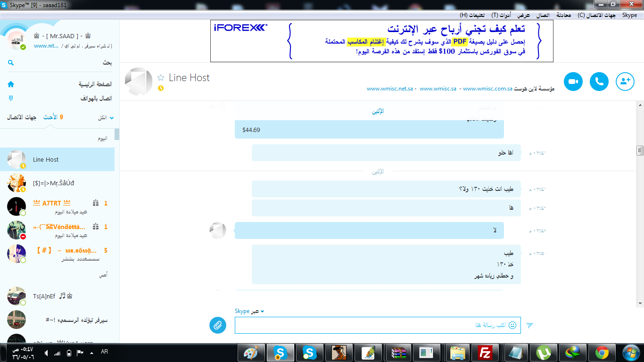Click the add people to conversation icon
Viewport: 644px width, 362px height.
pyautogui.click(x=625, y=82)
